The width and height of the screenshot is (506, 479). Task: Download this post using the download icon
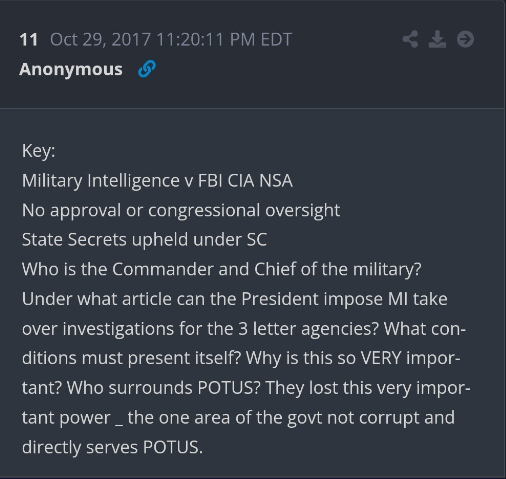[437, 39]
